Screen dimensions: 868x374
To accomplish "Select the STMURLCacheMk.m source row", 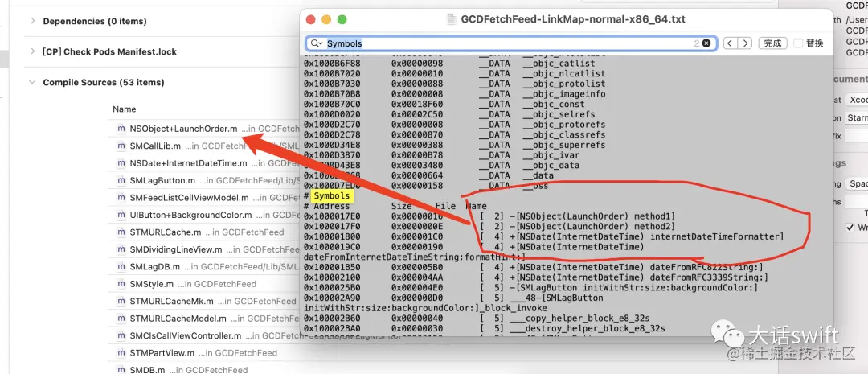I will pos(203,301).
